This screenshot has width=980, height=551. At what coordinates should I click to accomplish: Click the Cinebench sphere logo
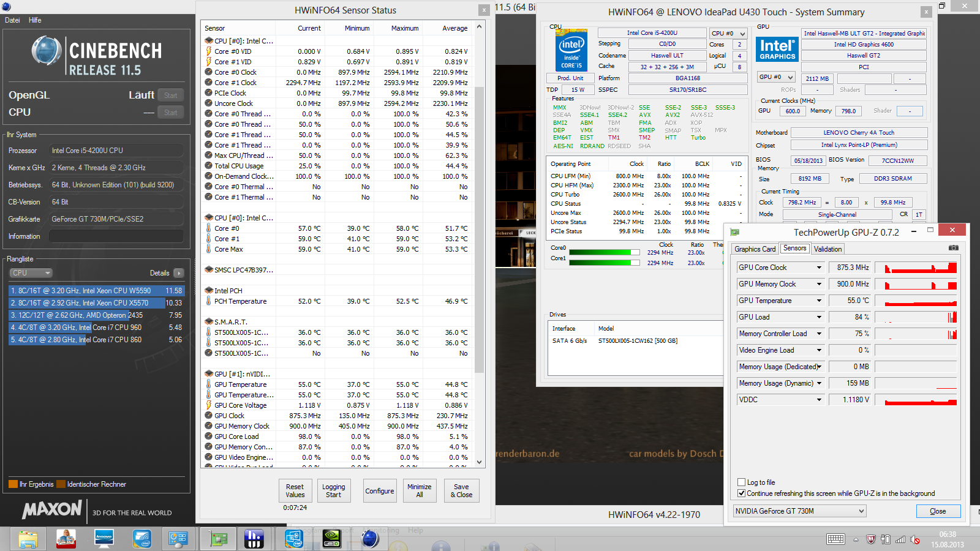coord(47,51)
